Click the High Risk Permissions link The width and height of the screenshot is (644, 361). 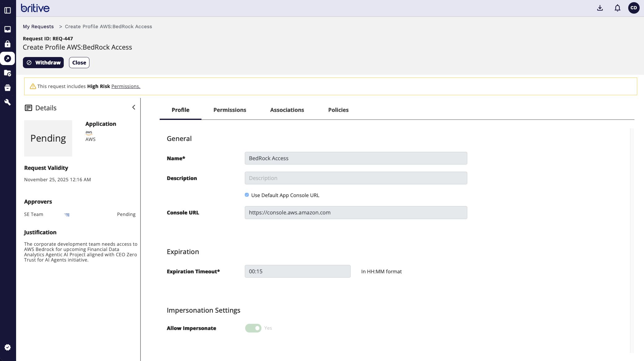tap(126, 86)
